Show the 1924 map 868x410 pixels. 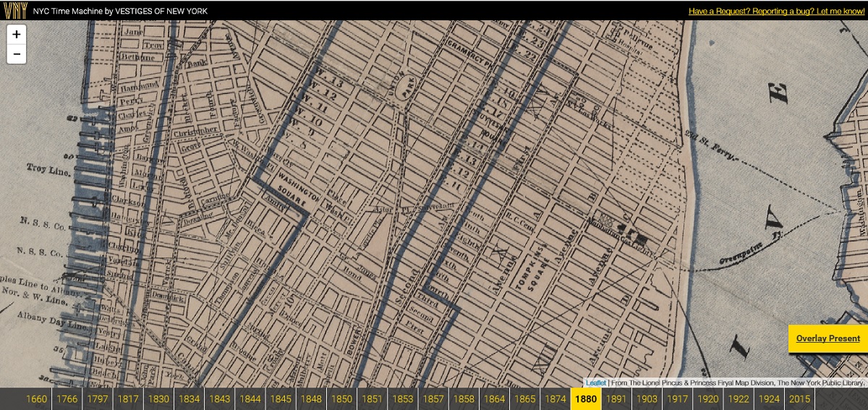(x=769, y=399)
